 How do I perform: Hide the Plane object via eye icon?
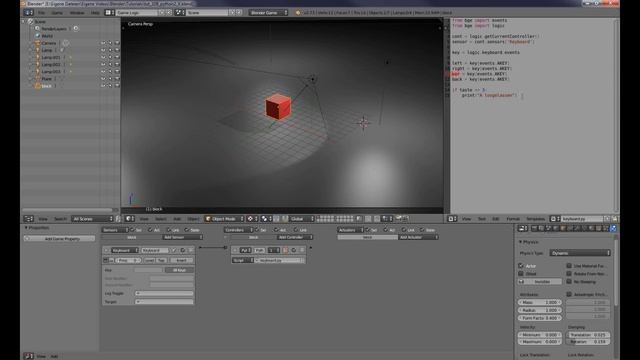[x=103, y=79]
